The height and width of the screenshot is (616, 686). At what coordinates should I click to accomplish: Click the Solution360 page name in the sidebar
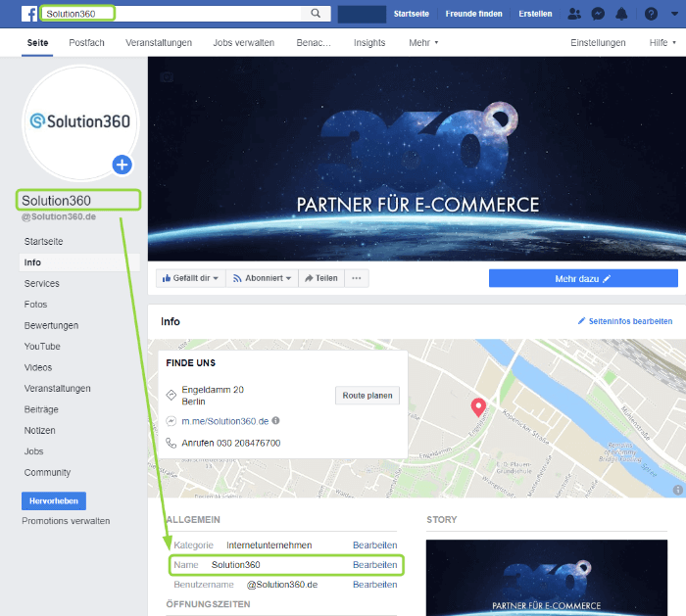[x=57, y=201]
